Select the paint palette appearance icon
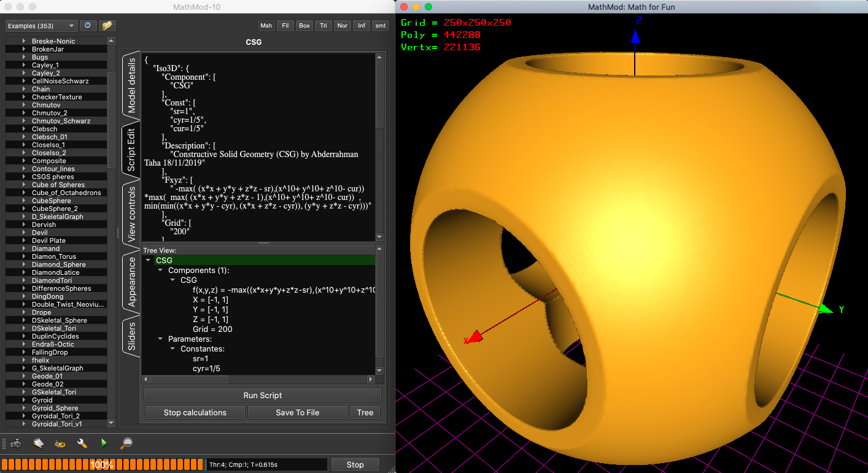The width and height of the screenshot is (868, 473). point(60,444)
